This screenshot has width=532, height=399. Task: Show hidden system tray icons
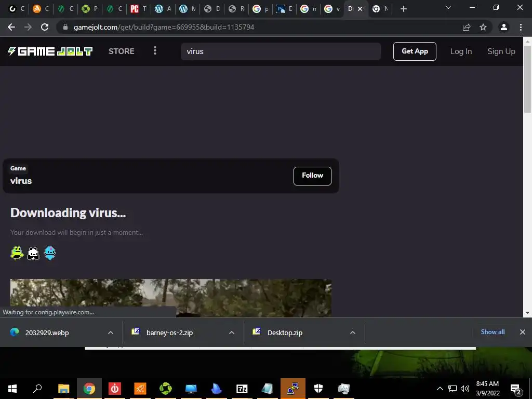pos(440,389)
